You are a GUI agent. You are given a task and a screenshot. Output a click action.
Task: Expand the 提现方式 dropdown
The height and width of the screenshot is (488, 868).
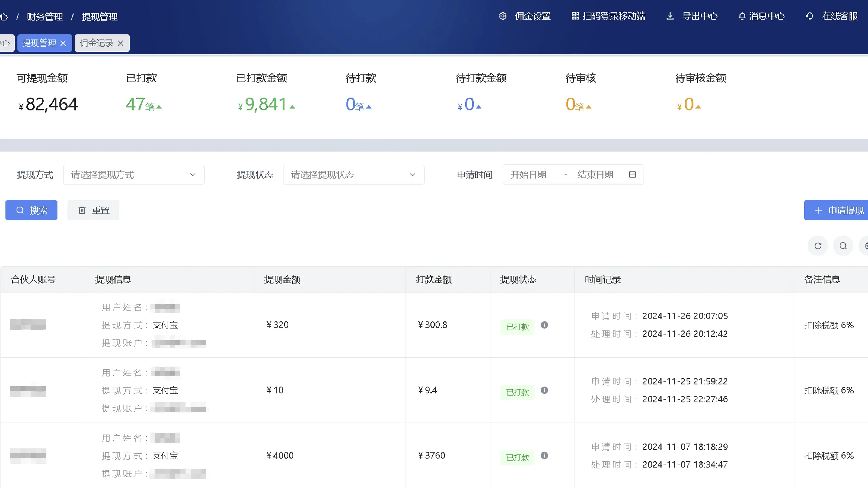134,175
